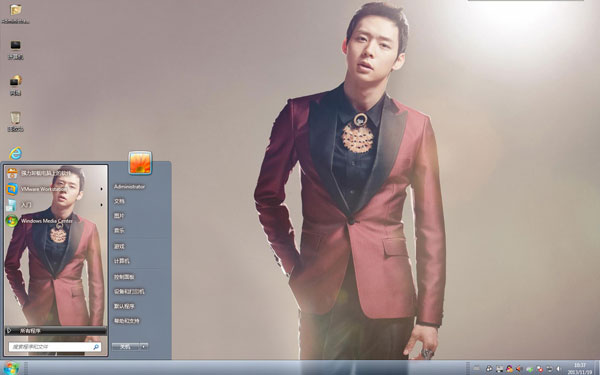The width and height of the screenshot is (600, 375).
Task: Open Music (音乐) from Start menu
Action: (x=119, y=230)
